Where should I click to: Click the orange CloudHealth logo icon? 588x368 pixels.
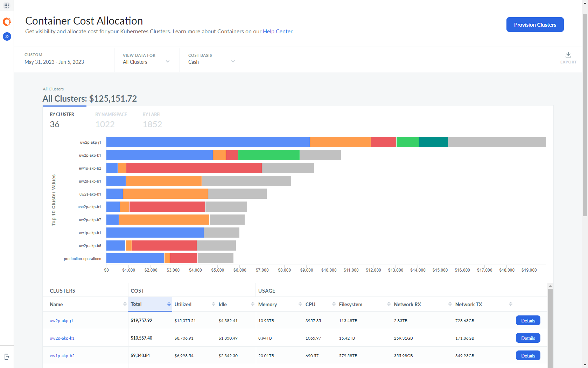(x=7, y=22)
